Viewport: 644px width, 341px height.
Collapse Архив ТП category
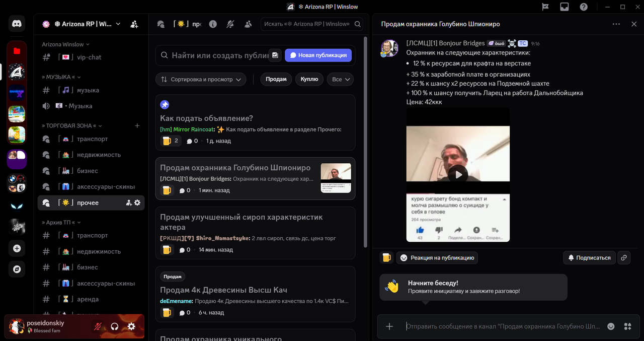tap(61, 222)
